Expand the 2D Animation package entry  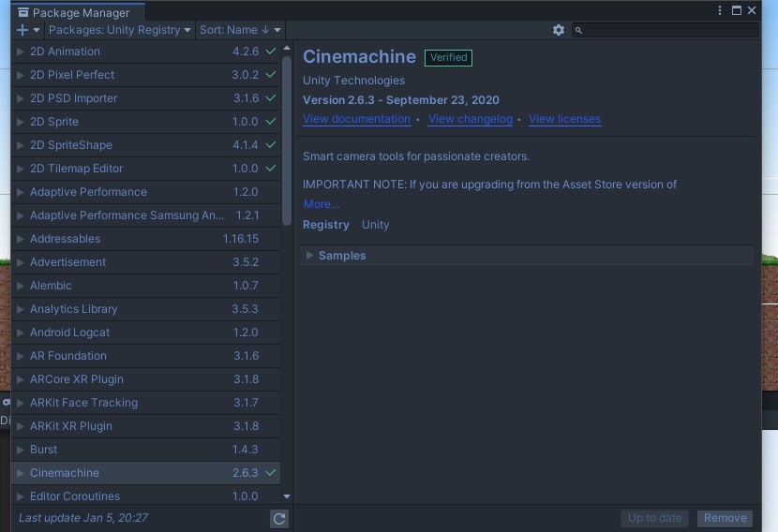(21, 52)
